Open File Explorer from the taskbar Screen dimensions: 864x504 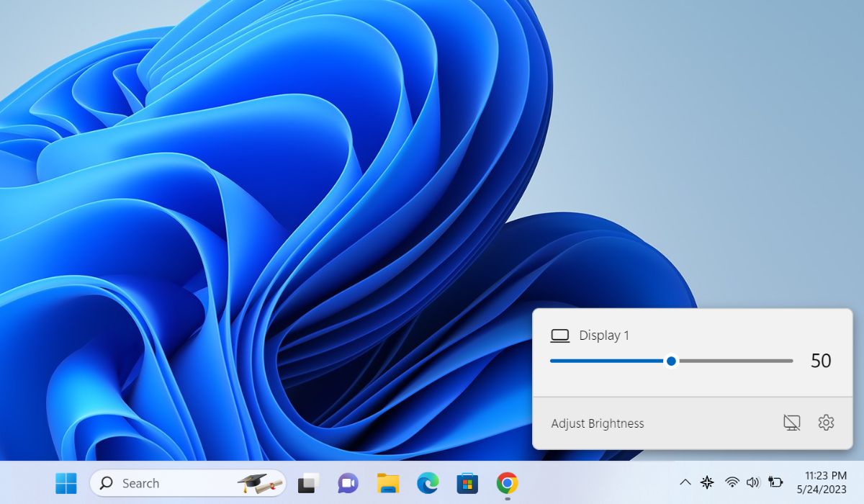coord(388,482)
